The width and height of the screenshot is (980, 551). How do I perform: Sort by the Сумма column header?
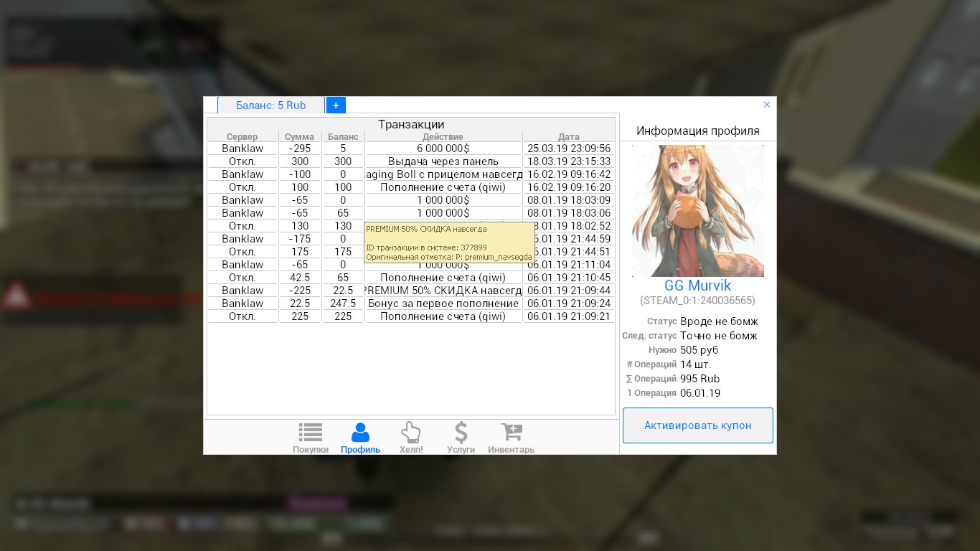coord(299,136)
